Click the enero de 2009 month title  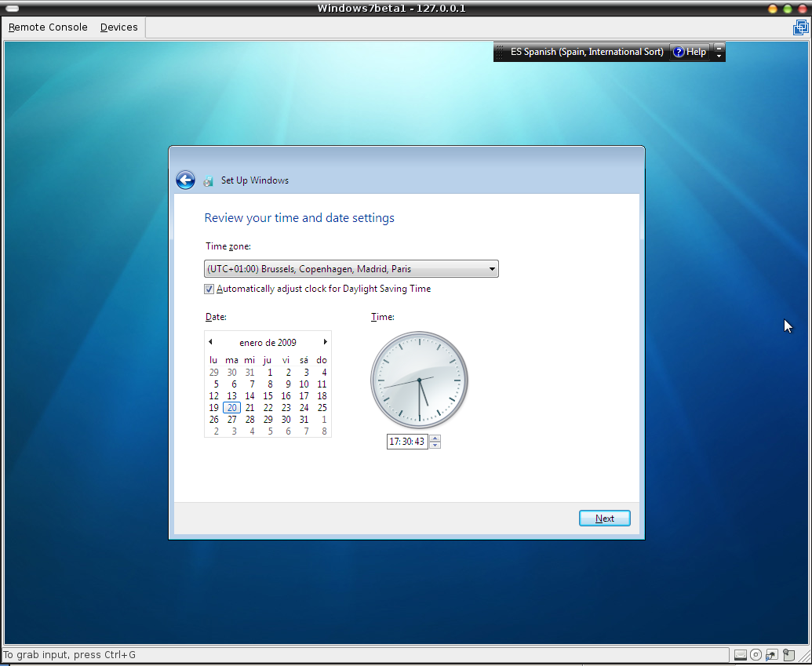(x=268, y=342)
